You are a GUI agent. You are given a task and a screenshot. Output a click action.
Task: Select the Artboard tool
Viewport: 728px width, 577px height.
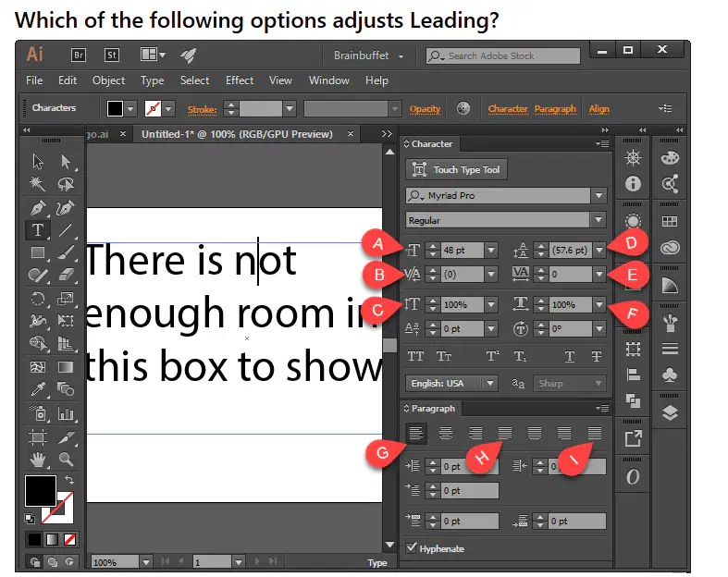38,436
